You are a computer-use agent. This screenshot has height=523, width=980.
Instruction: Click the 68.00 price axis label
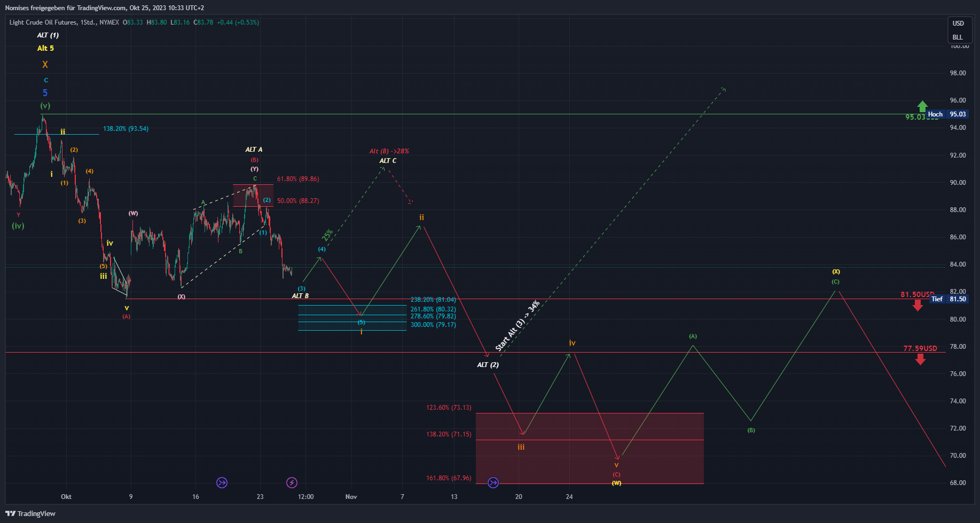click(x=958, y=483)
